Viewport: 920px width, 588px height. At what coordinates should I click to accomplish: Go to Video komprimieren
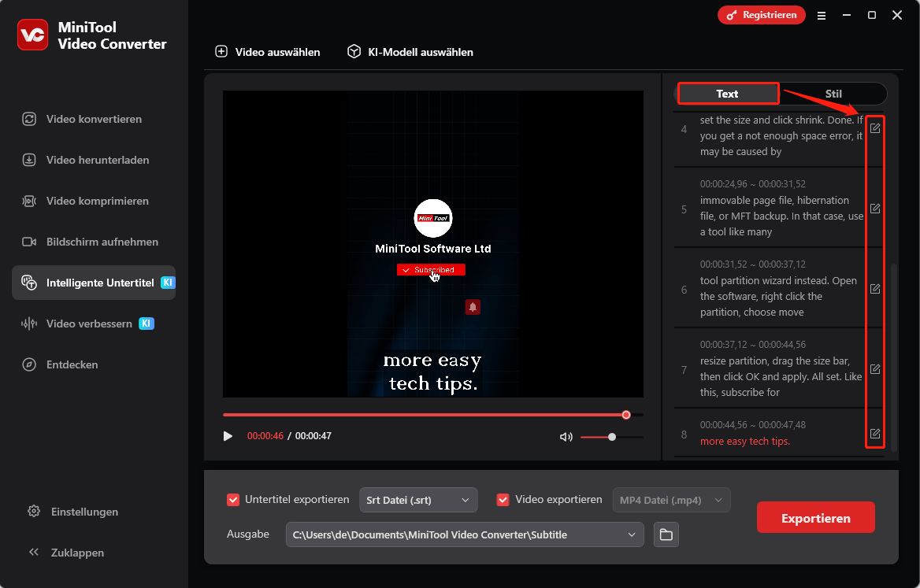94,201
